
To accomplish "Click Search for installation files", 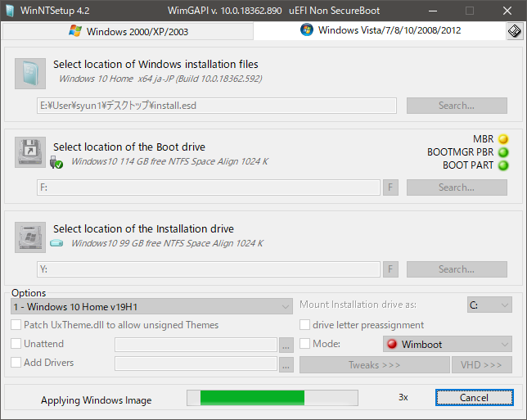I will (457, 106).
